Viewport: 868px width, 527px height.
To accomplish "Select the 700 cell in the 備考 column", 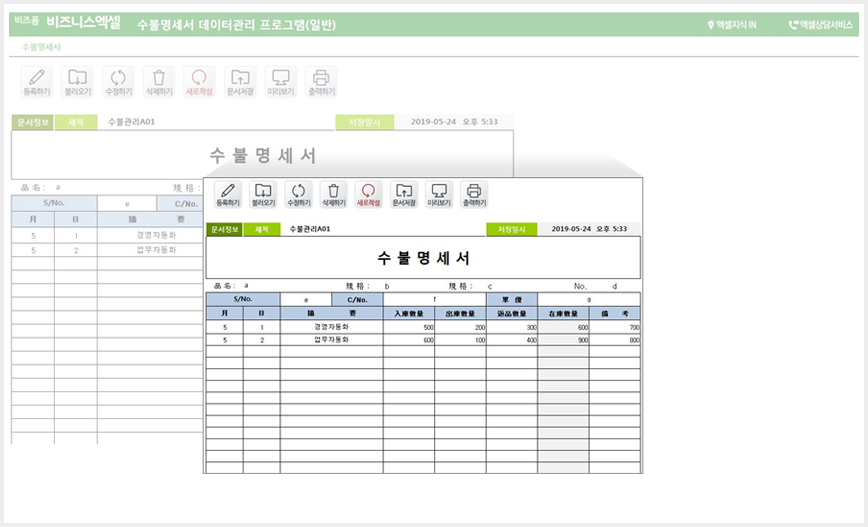I will [615, 327].
